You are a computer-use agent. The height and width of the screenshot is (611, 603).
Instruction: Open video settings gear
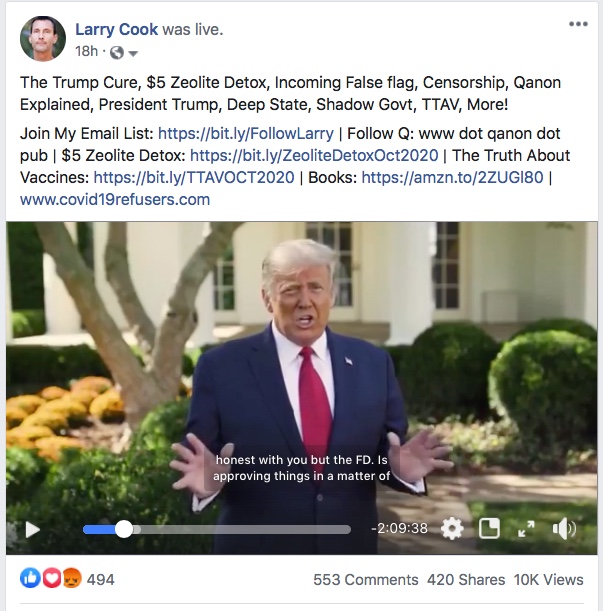pyautogui.click(x=452, y=529)
